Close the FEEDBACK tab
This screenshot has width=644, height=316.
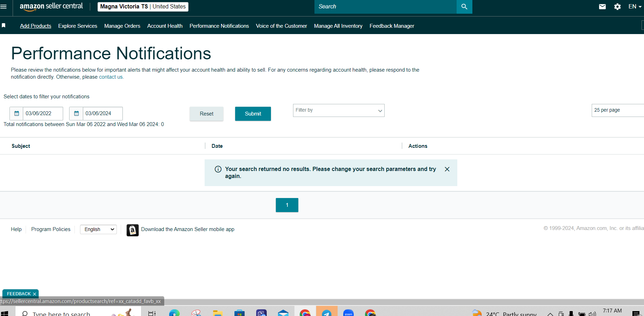click(34, 294)
